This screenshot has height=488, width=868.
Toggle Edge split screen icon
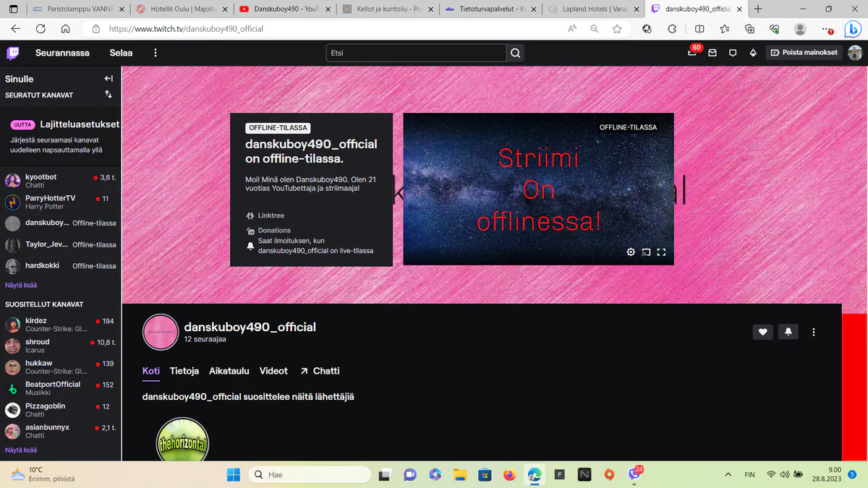point(699,29)
